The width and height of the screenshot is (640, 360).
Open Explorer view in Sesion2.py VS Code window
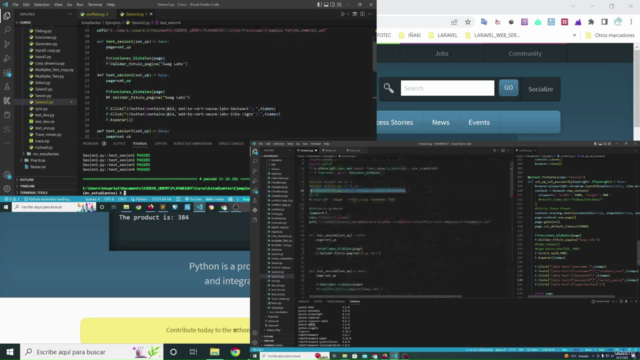coord(7,16)
